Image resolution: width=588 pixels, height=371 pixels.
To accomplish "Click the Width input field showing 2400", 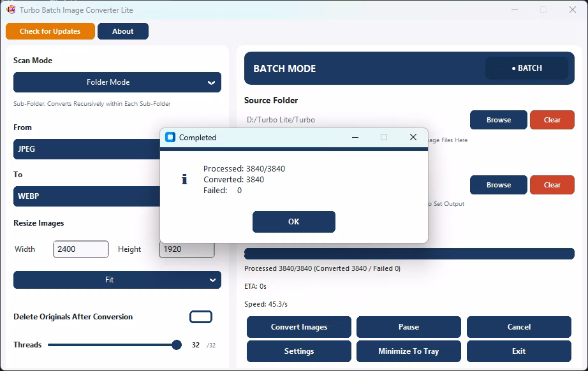I will [81, 249].
